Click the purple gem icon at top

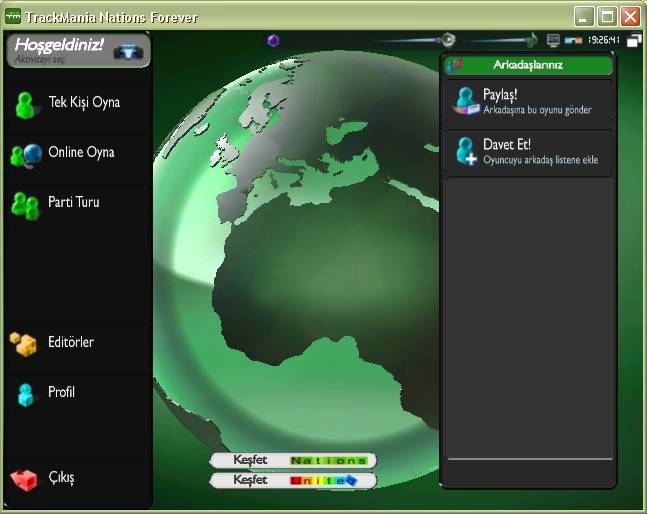click(273, 40)
